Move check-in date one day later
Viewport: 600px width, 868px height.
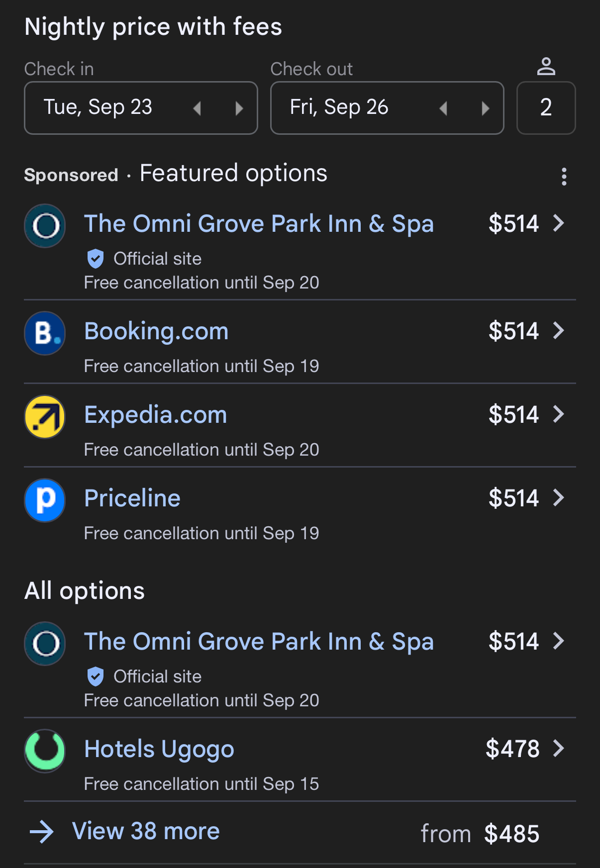tap(239, 108)
